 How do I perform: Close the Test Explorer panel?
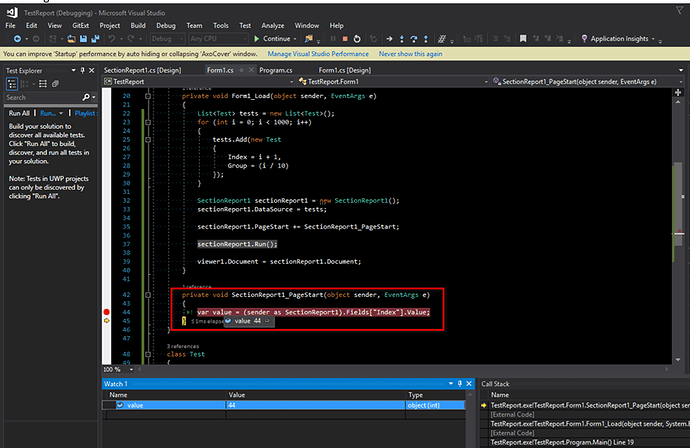tap(92, 70)
